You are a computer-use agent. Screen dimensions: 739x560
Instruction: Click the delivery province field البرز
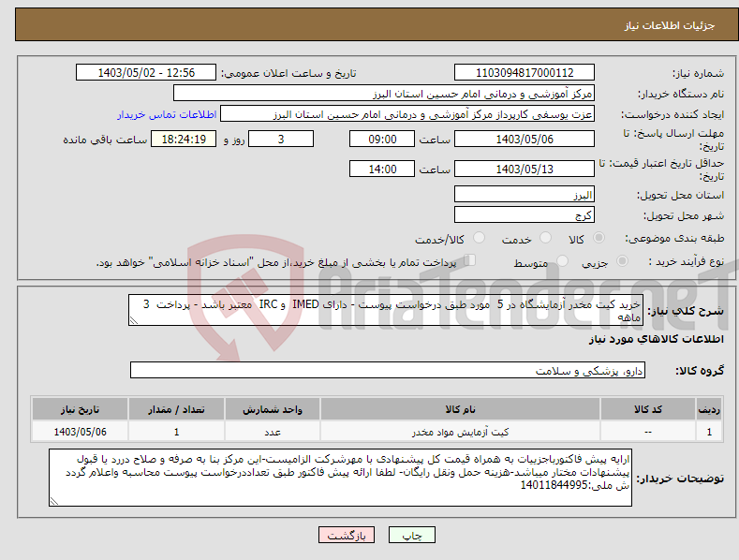pyautogui.click(x=525, y=194)
